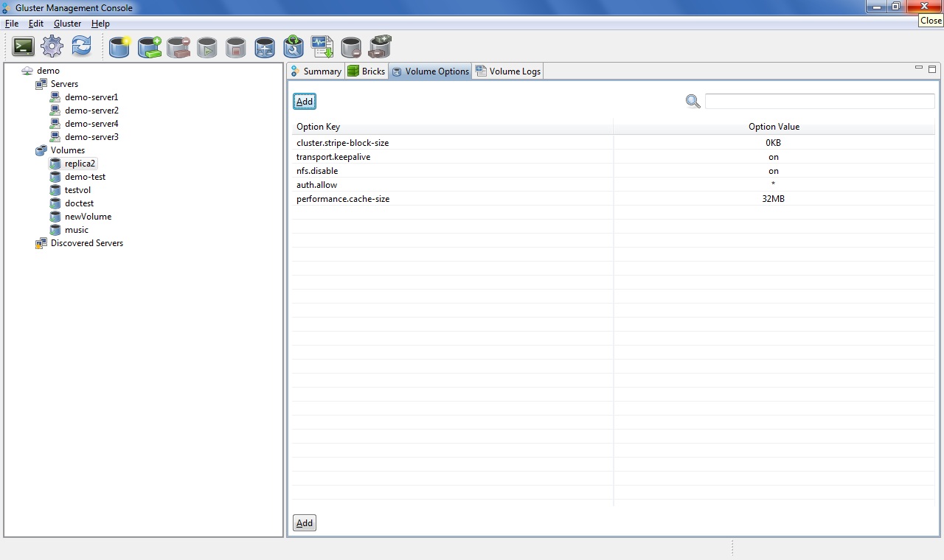Click the rebalance volume scales icon
The width and height of the screenshot is (944, 560).
pyautogui.click(x=265, y=47)
